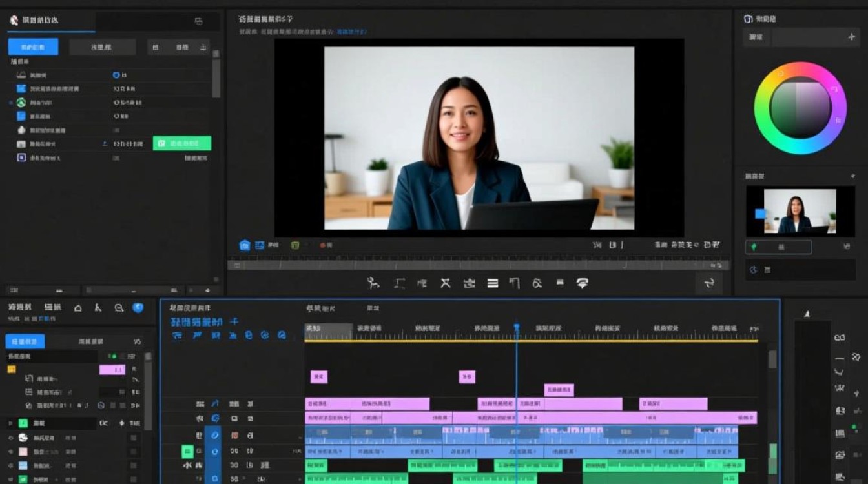Screen dimensions: 868x484
Task: Click the icon in the right panel's title bar
Action: click(x=749, y=19)
